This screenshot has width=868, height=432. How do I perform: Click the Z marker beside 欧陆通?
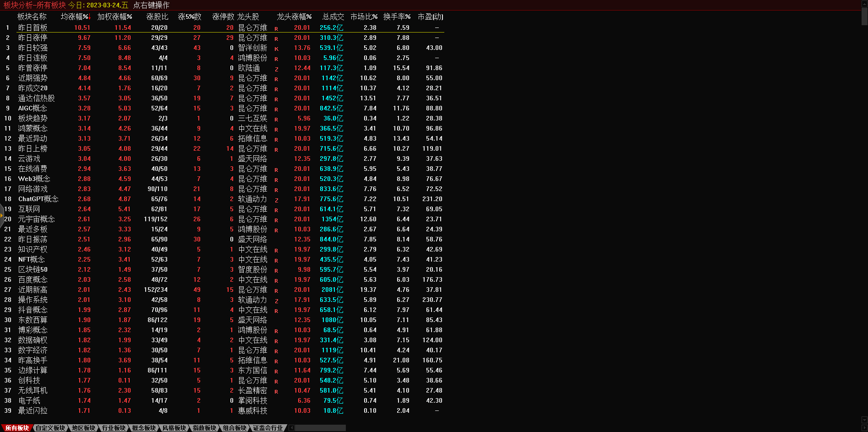tap(276, 69)
